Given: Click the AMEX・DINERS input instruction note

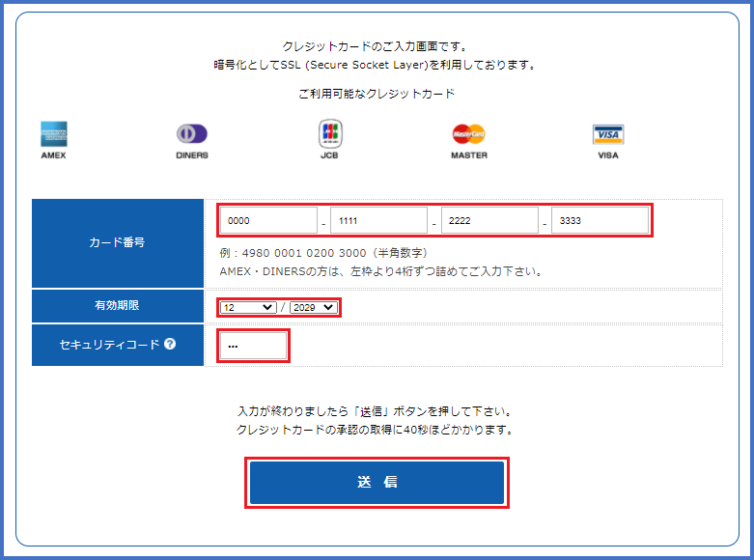Looking at the screenshot, I should 380,271.
